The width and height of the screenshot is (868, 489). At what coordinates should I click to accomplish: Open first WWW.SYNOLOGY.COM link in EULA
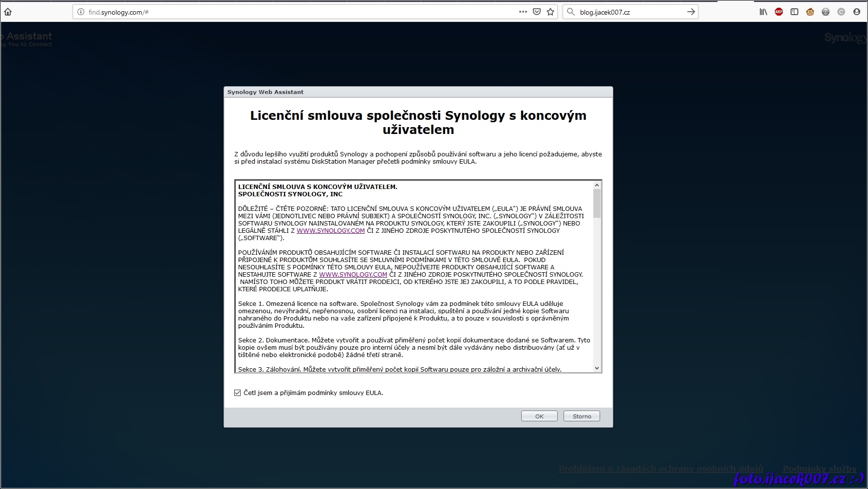pos(330,231)
